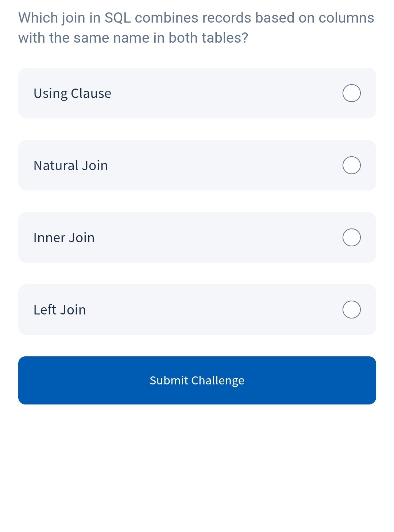Click the Submit Challenge button
Viewport: 394px width, 532px height.
[197, 380]
